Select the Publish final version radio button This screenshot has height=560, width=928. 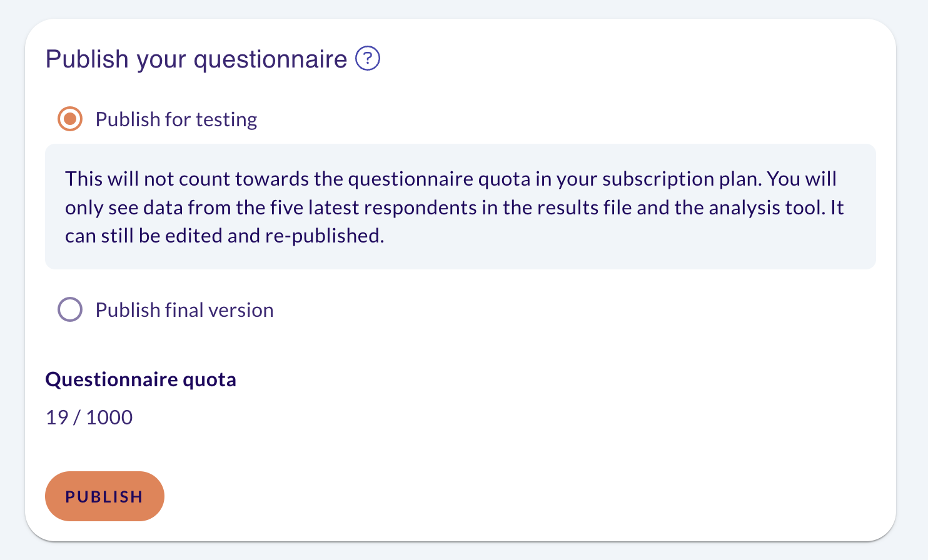coord(70,309)
